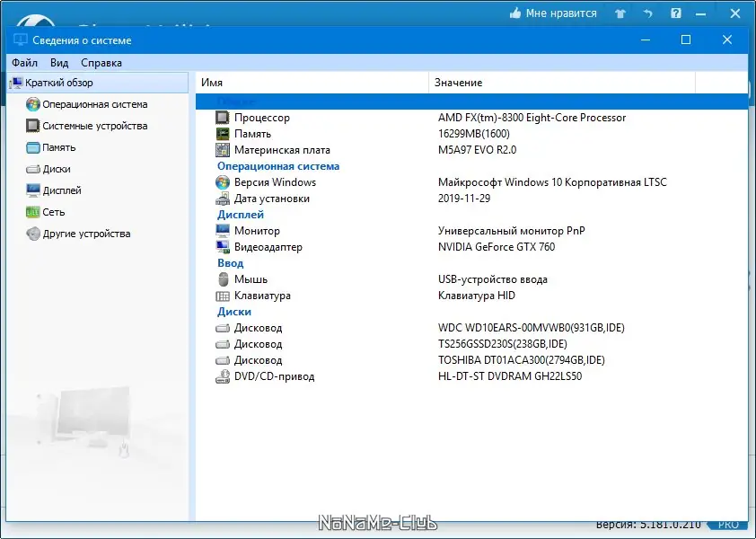756x539 pixels.
Task: Select value 16299MB(1600)
Action: pyautogui.click(x=473, y=134)
